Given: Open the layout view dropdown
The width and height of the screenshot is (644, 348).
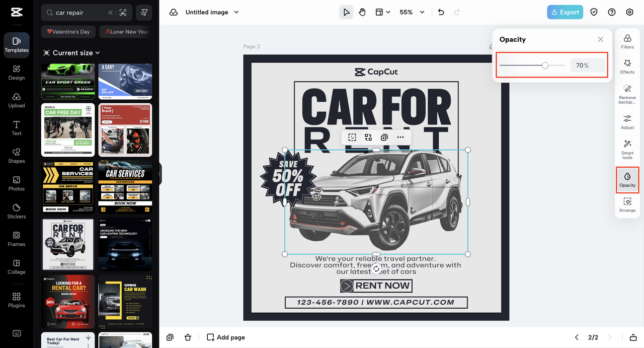Looking at the screenshot, I should (x=383, y=12).
